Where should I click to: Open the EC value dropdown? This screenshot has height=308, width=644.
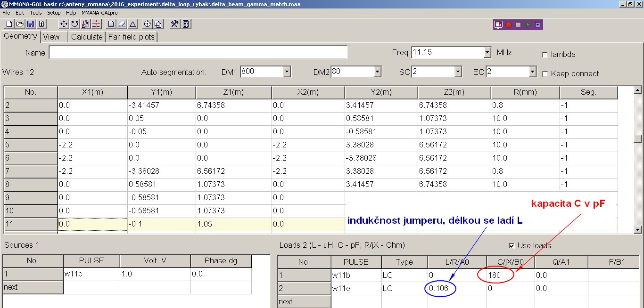(532, 72)
